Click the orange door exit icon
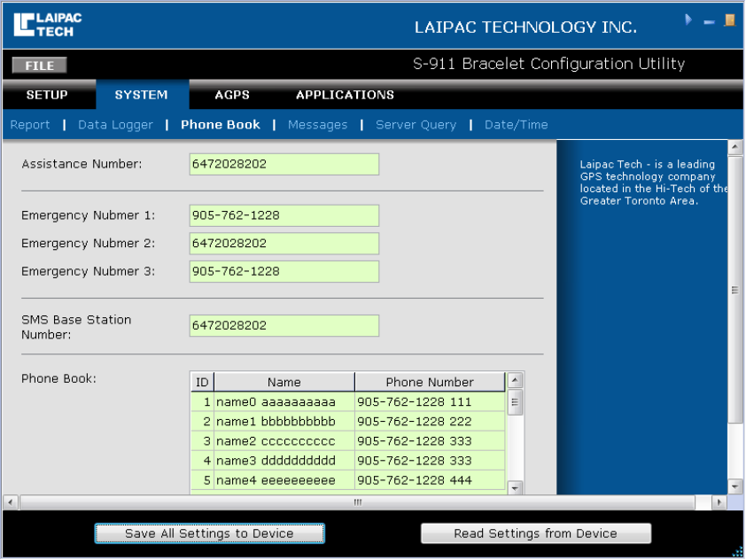Viewport: 746px width, 560px height. tap(729, 20)
